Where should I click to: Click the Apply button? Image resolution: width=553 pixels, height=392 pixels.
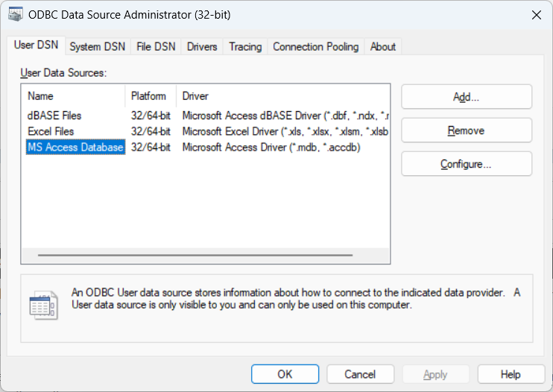point(435,374)
